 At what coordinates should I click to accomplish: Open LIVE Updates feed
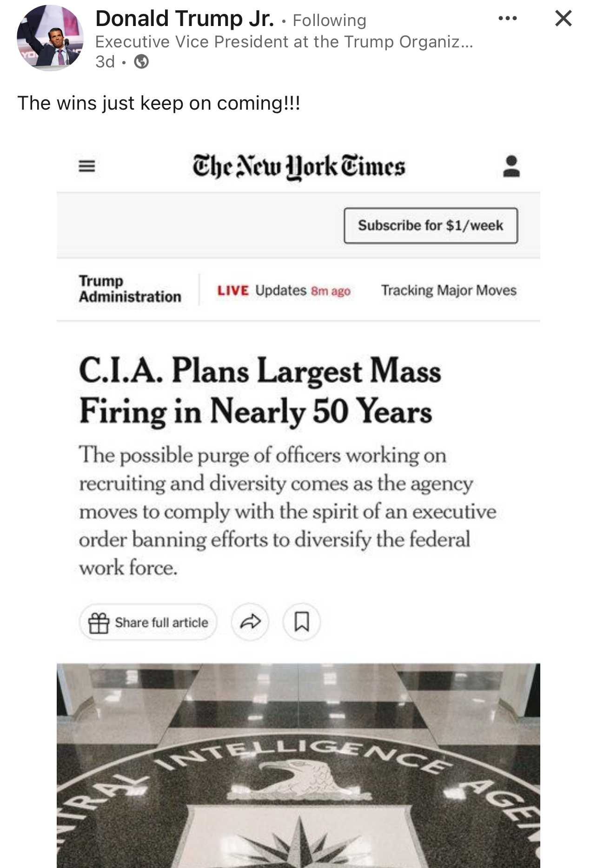point(284,290)
